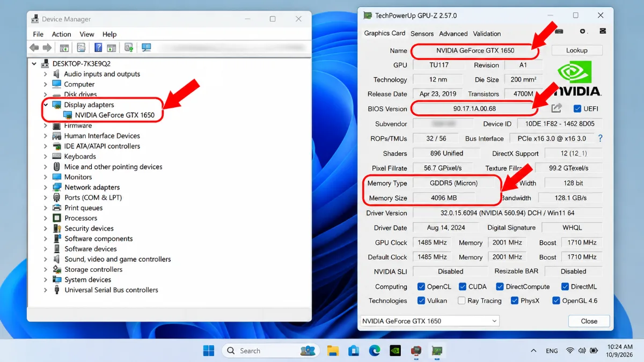Toggle the CUDA checkbox

[x=463, y=287]
